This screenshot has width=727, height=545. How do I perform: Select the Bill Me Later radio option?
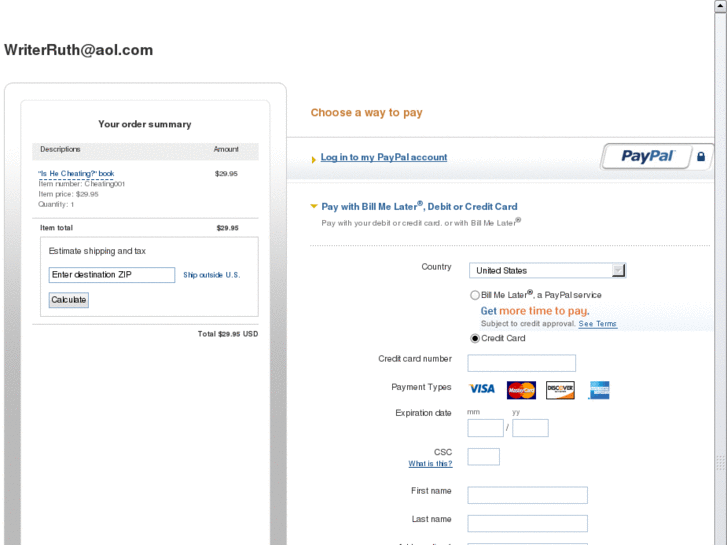pyautogui.click(x=475, y=295)
